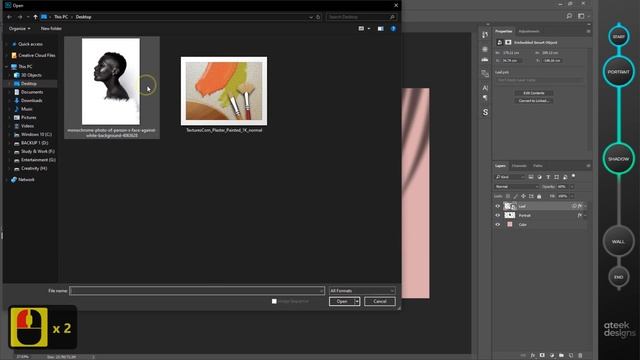Viewport: 640px width, 360px height.
Task: Click the Open button
Action: [x=342, y=301]
